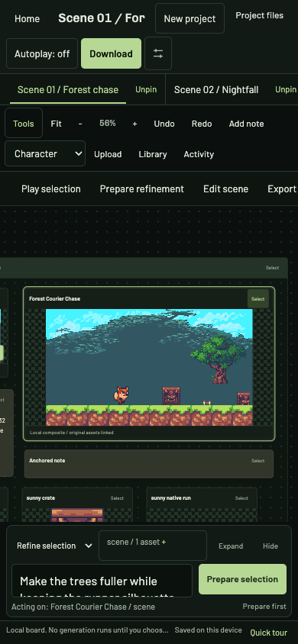
Task: Click Fit to fit the canvas
Action: click(x=57, y=124)
